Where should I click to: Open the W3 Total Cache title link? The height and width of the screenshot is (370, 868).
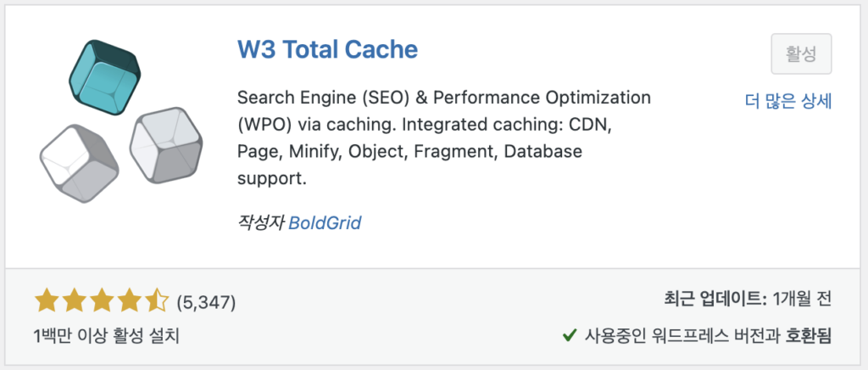coord(328,50)
